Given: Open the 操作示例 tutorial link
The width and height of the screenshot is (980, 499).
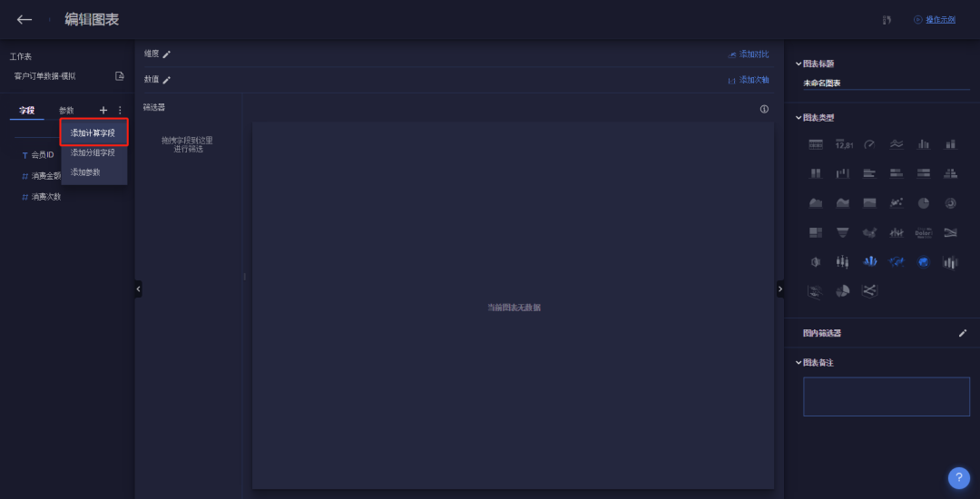Looking at the screenshot, I should pyautogui.click(x=940, y=20).
